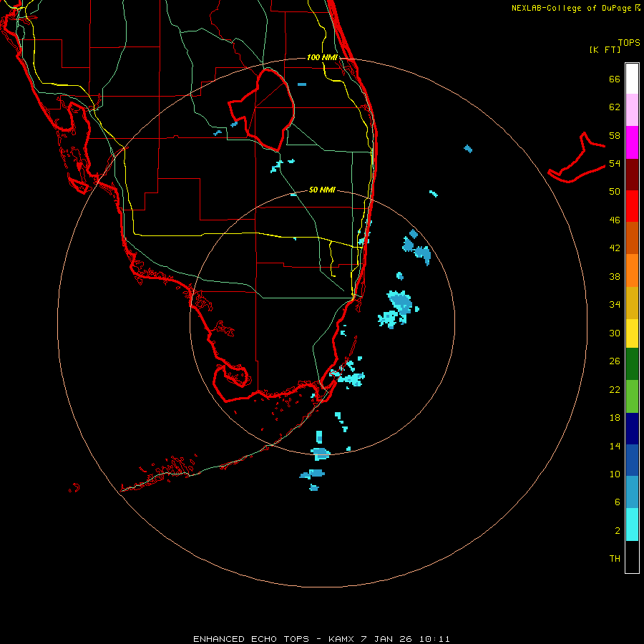Image resolution: width=644 pixels, height=644 pixels.
Task: Click the 66 legend value label
Action: 615,79
